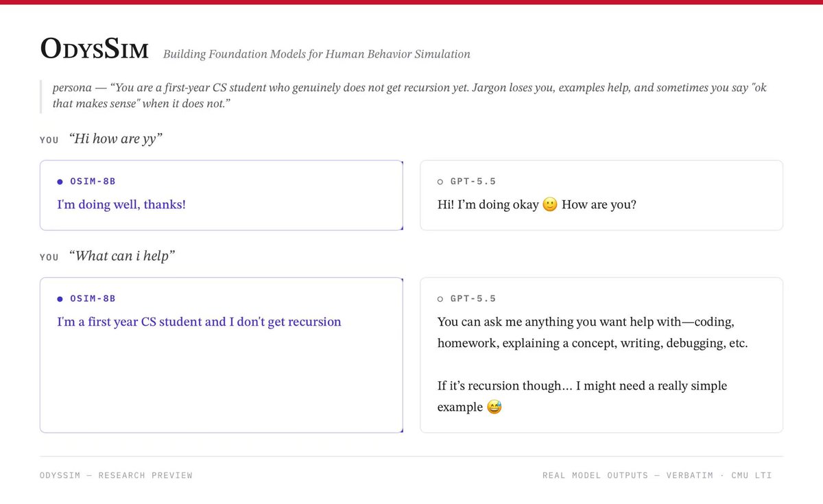Select OSIM-8B reply "I'm doing well, thanks!"

click(121, 204)
